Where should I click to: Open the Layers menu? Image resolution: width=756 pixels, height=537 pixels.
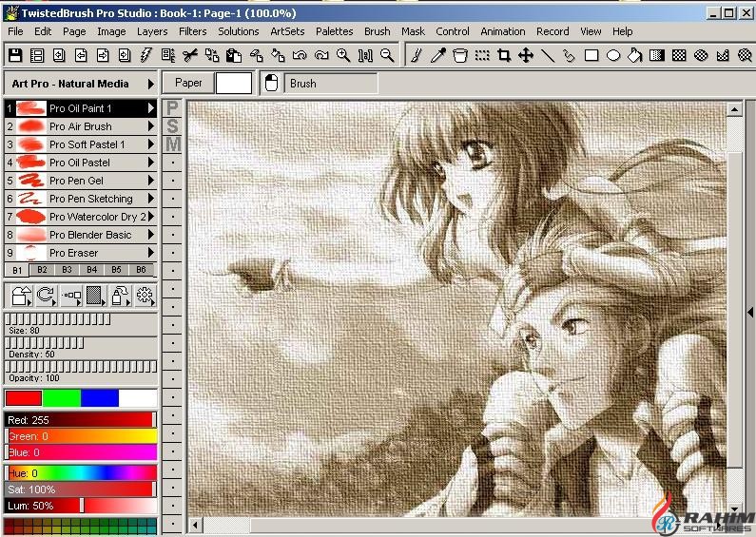pyautogui.click(x=152, y=31)
